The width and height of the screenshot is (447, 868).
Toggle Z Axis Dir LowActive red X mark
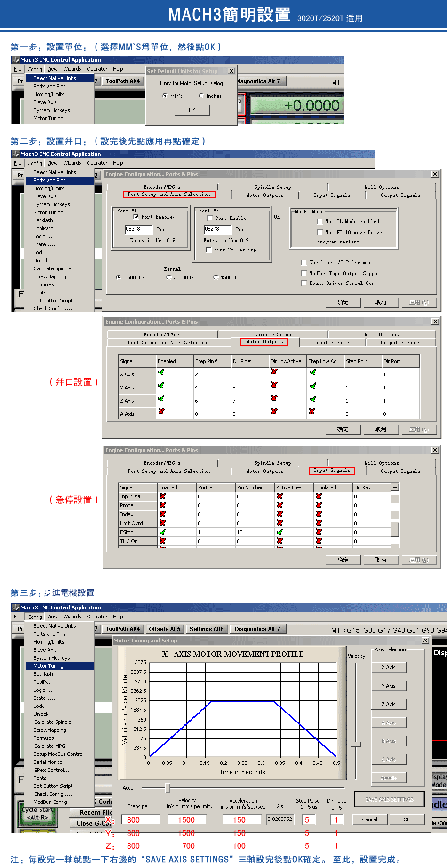coord(274,398)
